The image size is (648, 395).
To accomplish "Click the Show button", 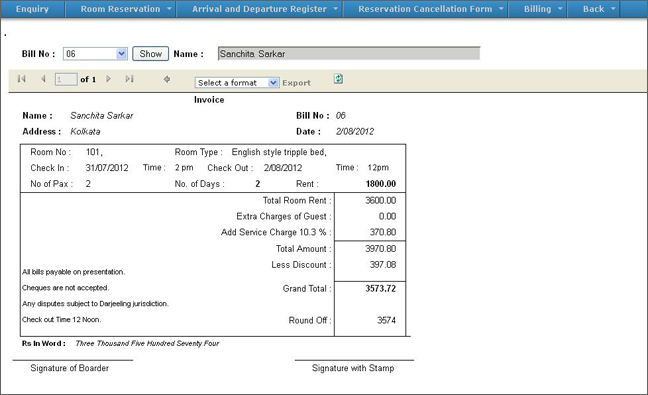I will (150, 54).
